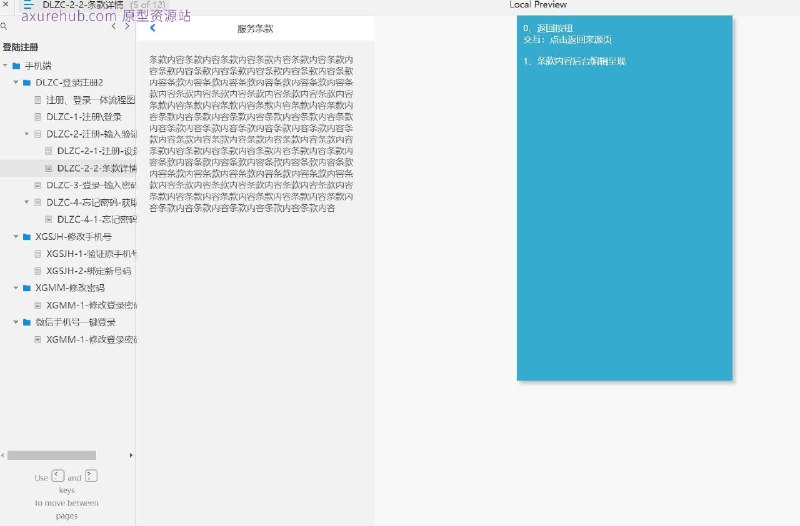
Task: Click the page icon beside 注册、登录一体流程图
Action: (38, 99)
